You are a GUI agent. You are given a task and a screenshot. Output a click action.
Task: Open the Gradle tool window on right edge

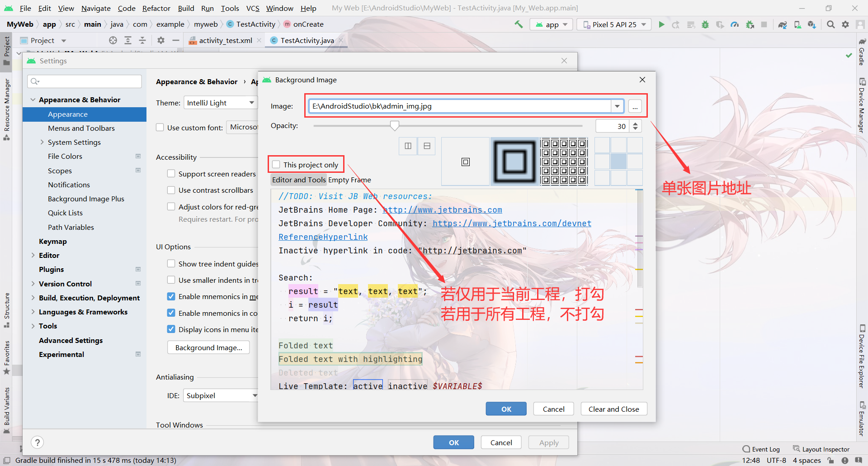pos(862,52)
